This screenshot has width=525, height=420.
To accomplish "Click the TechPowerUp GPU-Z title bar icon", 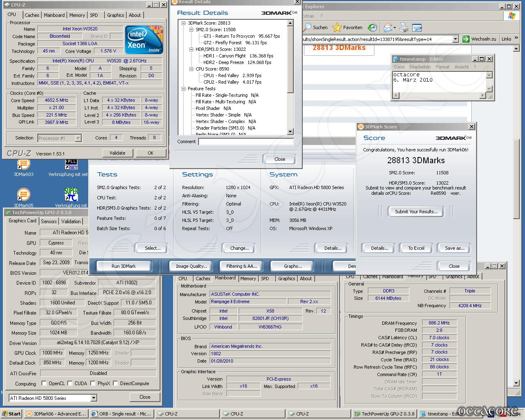I will pos(8,212).
